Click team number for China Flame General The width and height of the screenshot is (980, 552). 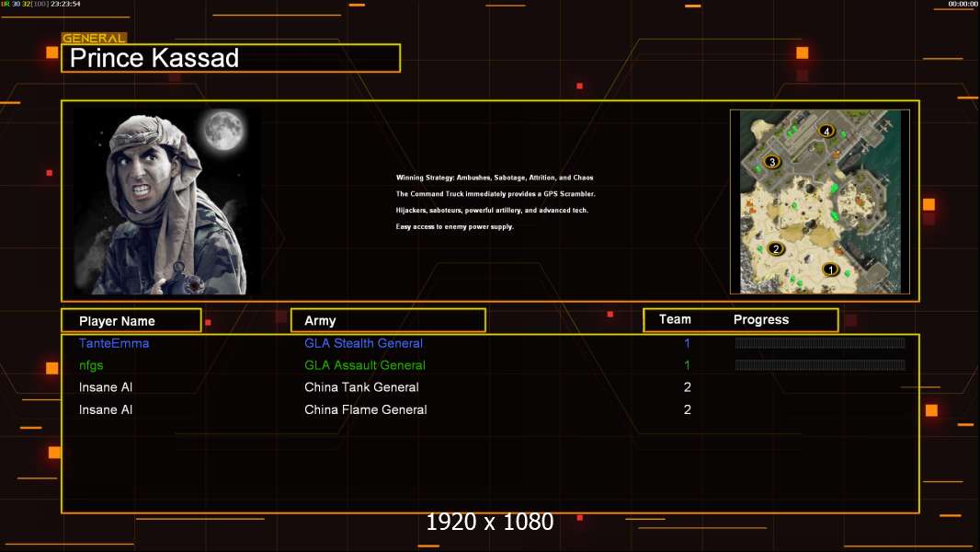pyautogui.click(x=688, y=410)
